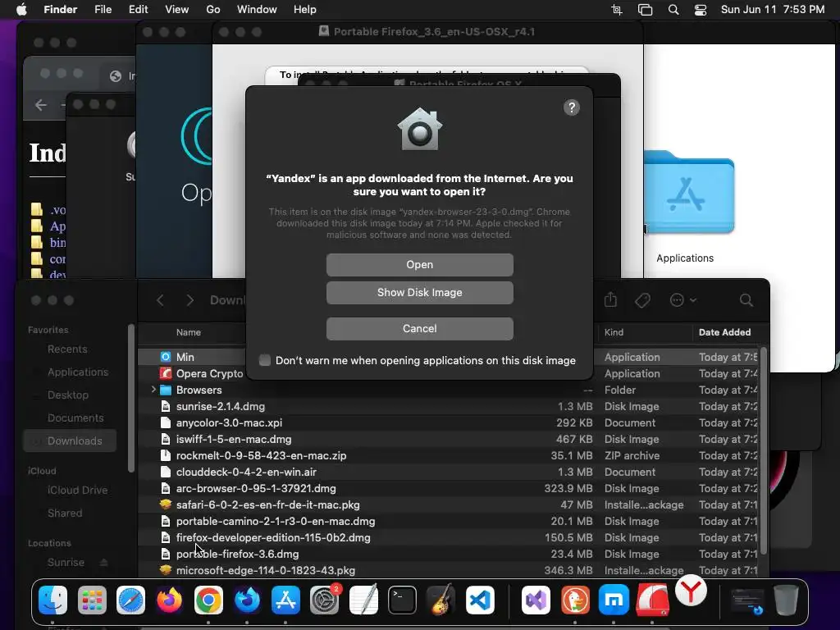The height and width of the screenshot is (630, 840).
Task: Open Control Center in menu bar
Action: click(701, 10)
